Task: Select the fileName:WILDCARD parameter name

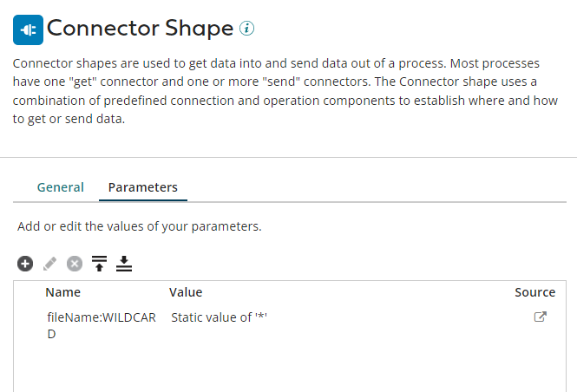Action: pos(102,325)
